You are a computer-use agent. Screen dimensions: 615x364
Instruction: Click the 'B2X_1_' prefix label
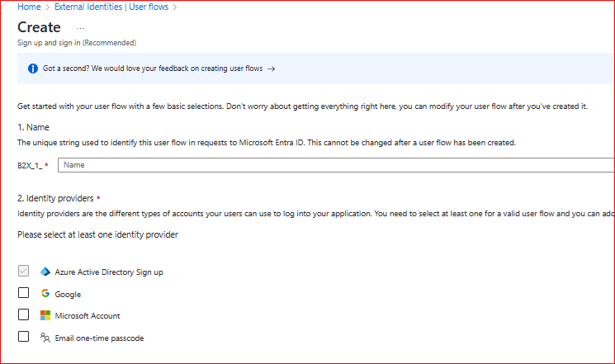[30, 166]
